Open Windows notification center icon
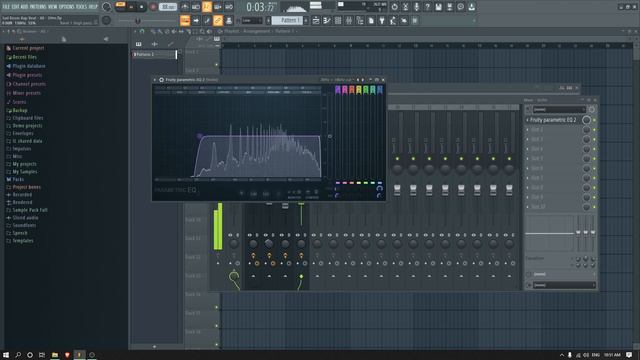 point(629,355)
